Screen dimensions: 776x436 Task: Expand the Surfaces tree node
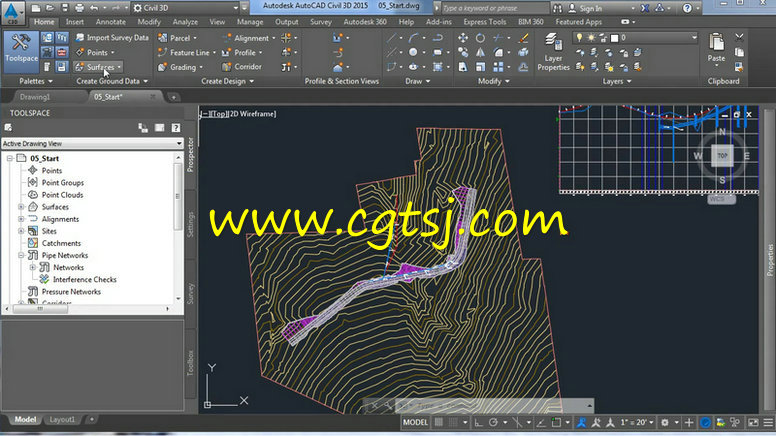pyautogui.click(x=21, y=207)
